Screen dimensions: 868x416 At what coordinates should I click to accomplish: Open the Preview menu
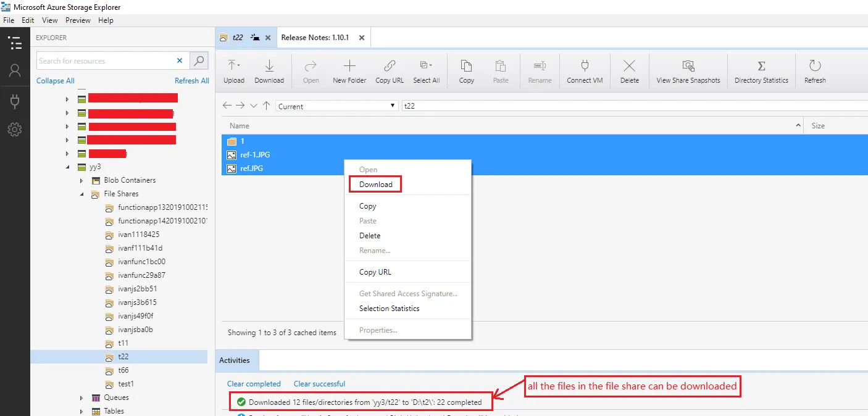78,20
